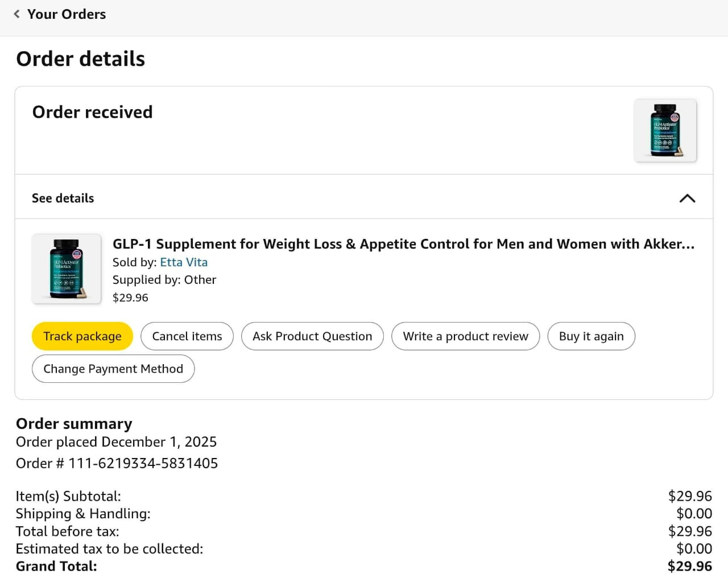The height and width of the screenshot is (582, 728).
Task: Open the product thumbnail in Order received
Action: [665, 130]
